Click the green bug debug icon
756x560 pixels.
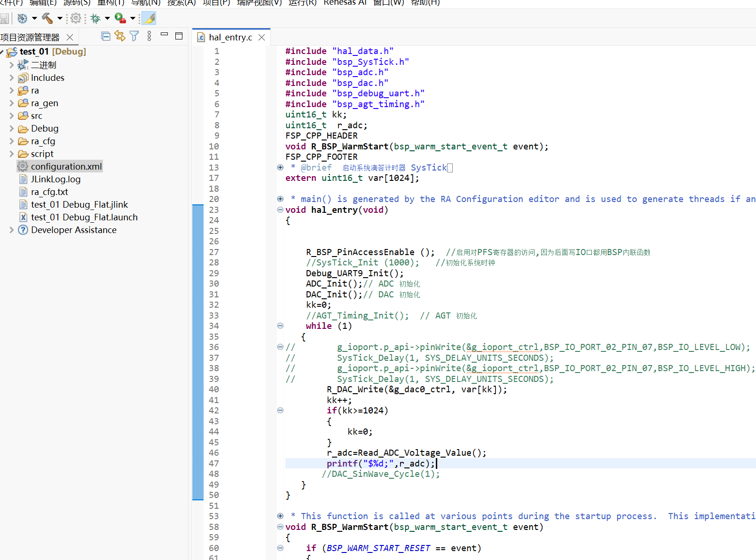[x=95, y=18]
